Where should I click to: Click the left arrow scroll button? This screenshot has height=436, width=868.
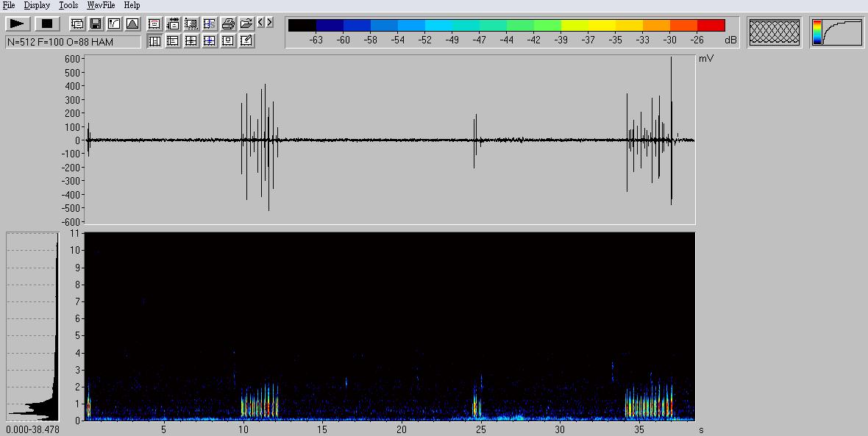[x=261, y=23]
